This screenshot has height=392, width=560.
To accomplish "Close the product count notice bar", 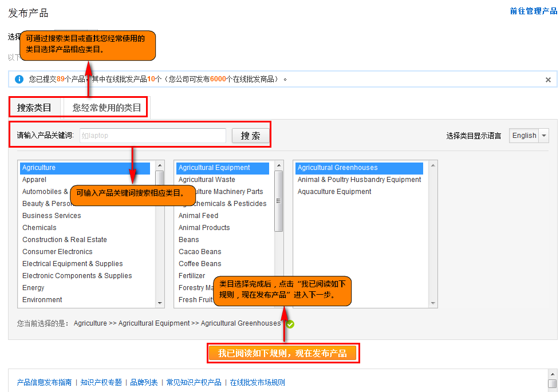I will pos(548,80).
